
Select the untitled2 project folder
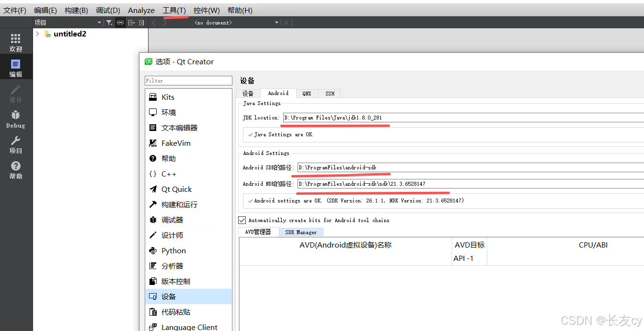[x=65, y=34]
